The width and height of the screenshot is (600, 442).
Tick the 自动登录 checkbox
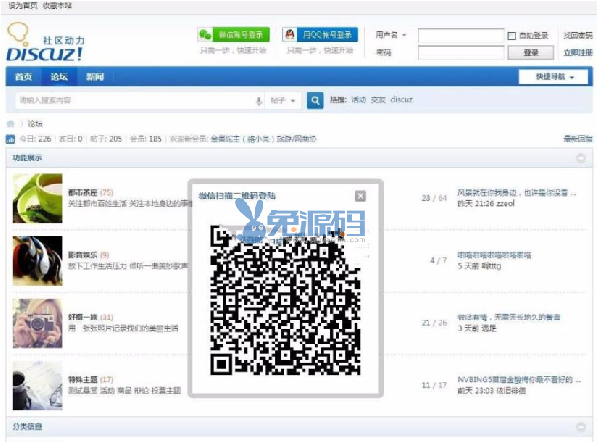tap(512, 36)
